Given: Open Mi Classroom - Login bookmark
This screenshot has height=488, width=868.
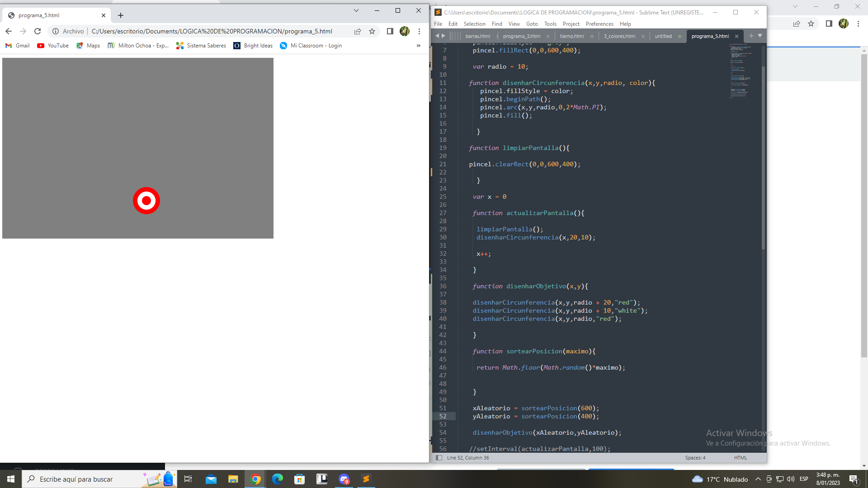Looking at the screenshot, I should (x=311, y=46).
